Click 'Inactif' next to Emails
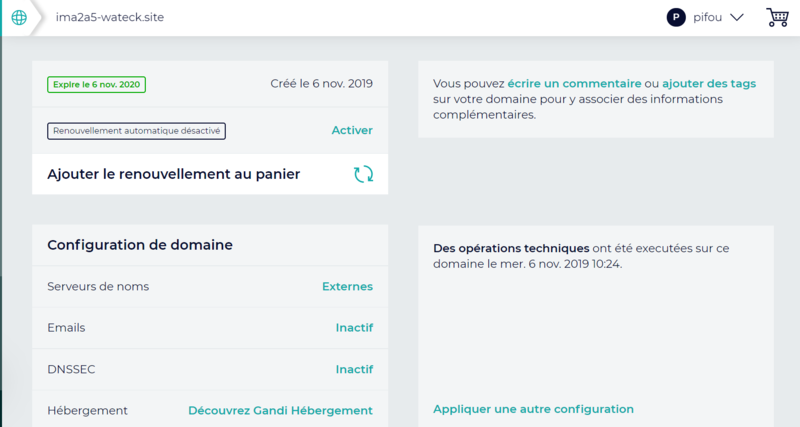800x427 pixels. point(354,327)
